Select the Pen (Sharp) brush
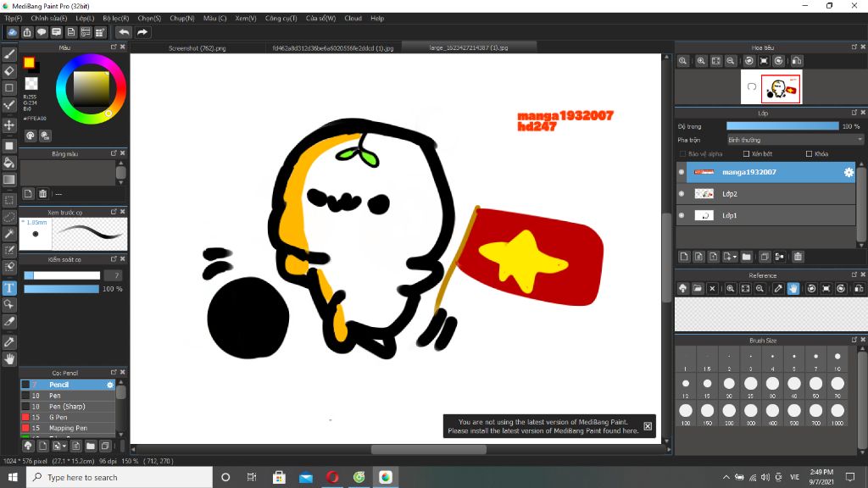This screenshot has height=488, width=868. click(x=68, y=407)
